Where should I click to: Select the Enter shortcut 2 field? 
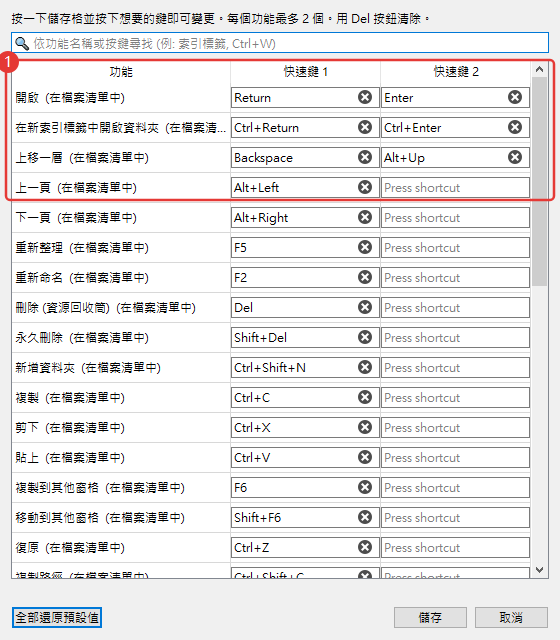[x=455, y=98]
